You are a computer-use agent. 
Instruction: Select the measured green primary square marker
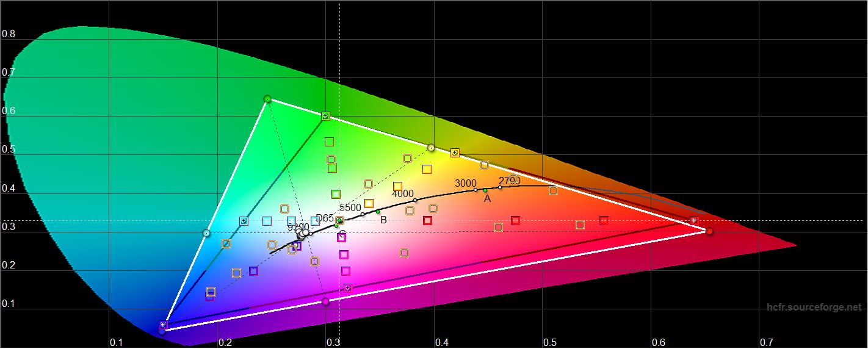[326, 116]
